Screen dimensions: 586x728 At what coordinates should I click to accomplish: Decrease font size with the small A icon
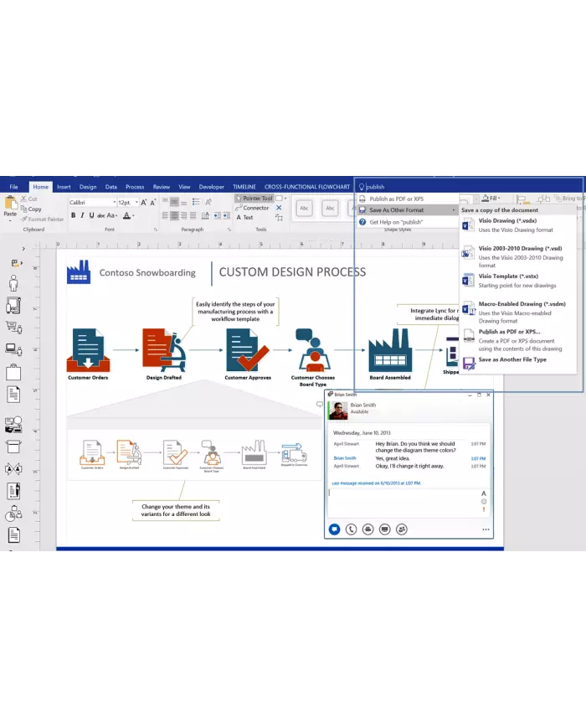pyautogui.click(x=152, y=203)
